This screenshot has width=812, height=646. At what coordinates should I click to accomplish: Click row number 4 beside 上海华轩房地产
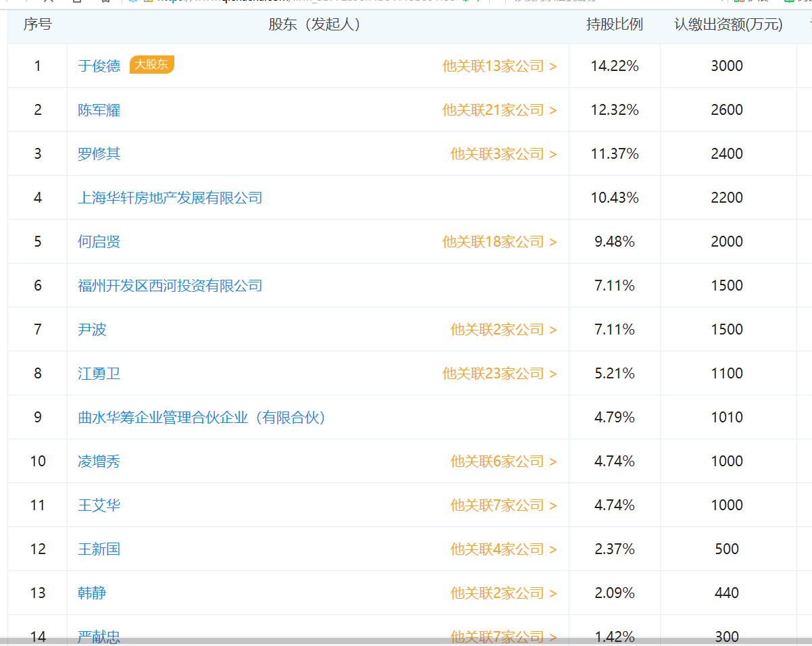[38, 197]
